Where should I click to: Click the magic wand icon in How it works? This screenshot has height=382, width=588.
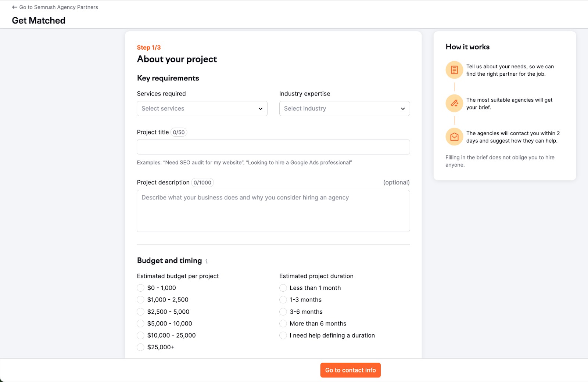pyautogui.click(x=454, y=103)
